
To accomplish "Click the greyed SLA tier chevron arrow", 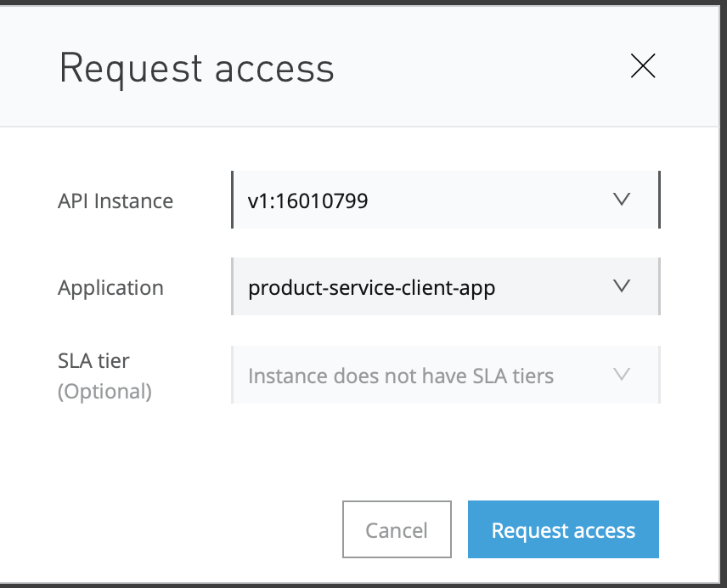I will coord(622,375).
